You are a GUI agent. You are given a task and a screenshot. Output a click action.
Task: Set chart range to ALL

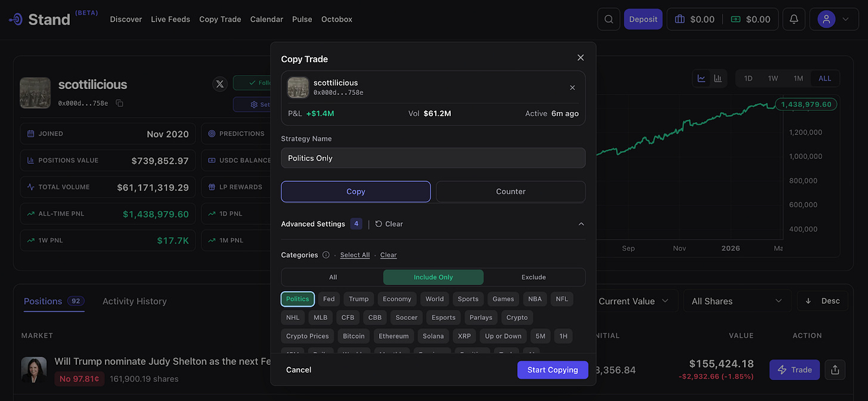point(825,78)
